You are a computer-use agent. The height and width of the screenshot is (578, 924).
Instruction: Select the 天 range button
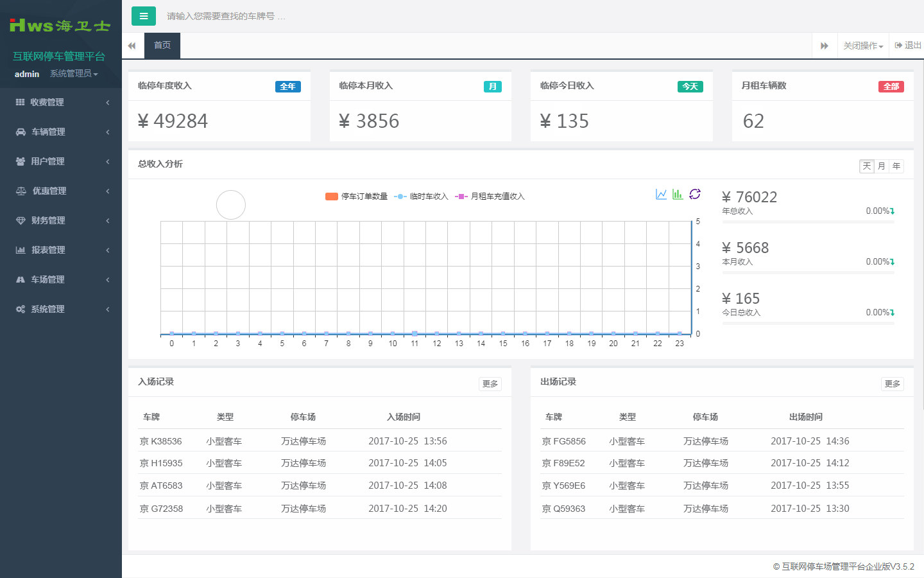867,166
